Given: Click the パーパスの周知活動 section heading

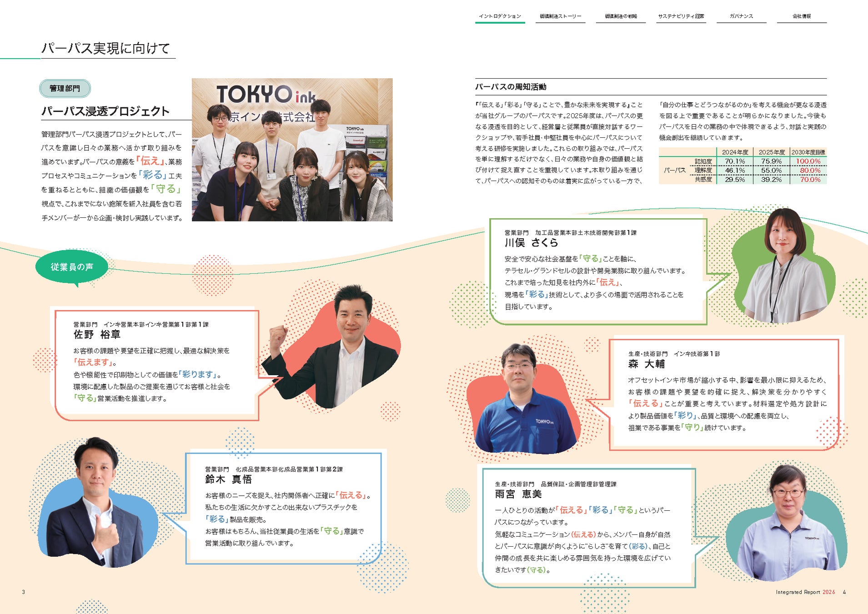Looking at the screenshot, I should [511, 87].
